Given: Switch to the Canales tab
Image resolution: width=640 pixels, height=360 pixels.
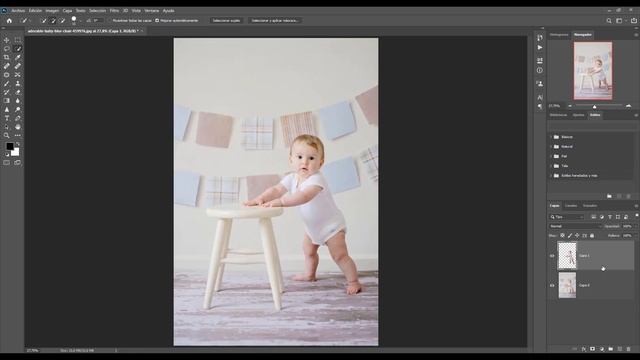Looking at the screenshot, I should pos(571,206).
